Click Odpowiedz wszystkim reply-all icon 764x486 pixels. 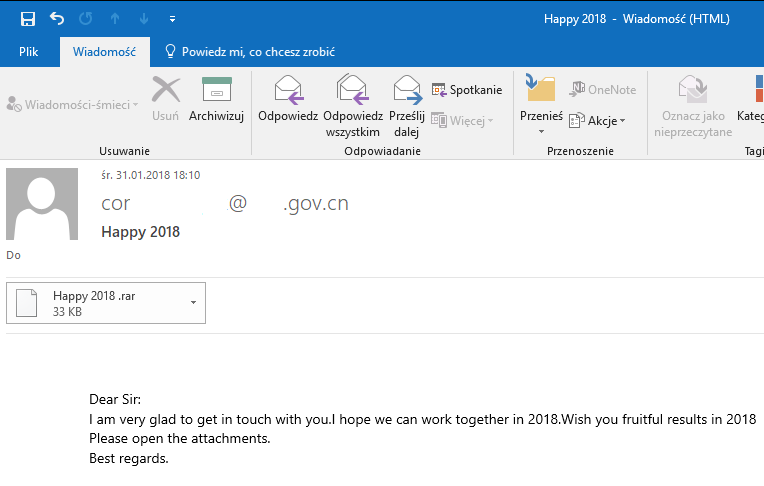pos(353,91)
